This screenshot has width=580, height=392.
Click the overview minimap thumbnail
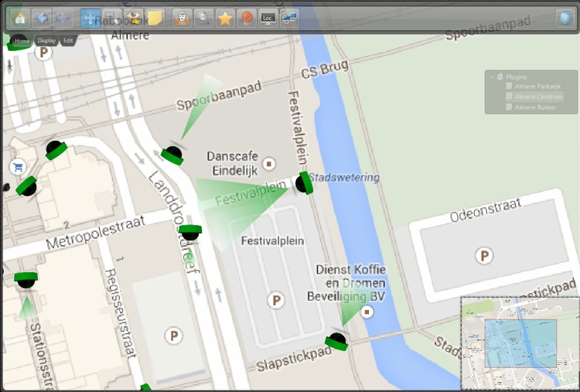point(519,343)
